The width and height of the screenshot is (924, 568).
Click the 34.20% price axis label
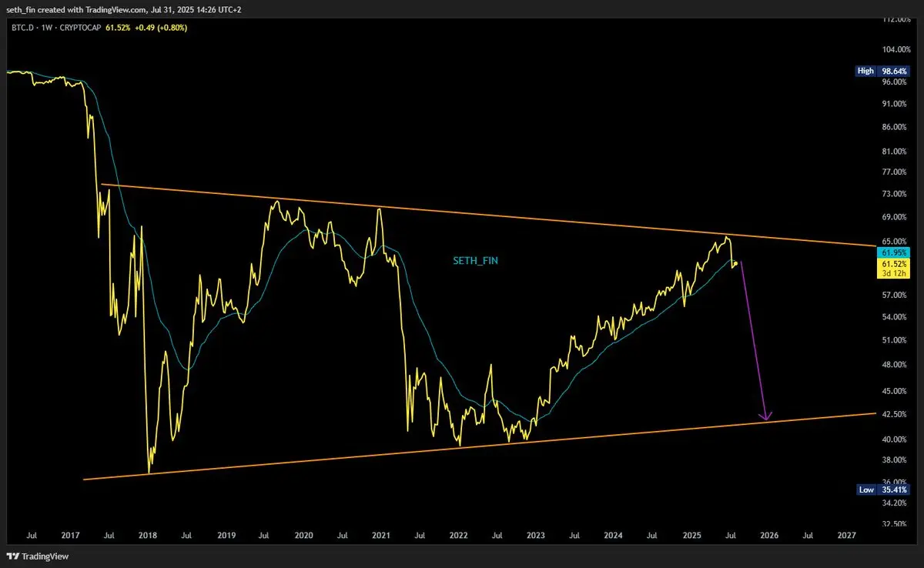[896, 503]
